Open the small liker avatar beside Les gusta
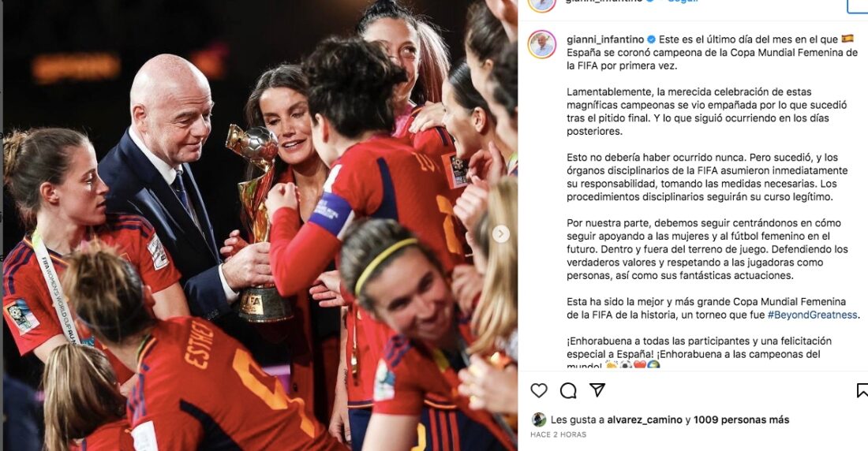The height and width of the screenshot is (451, 868). (539, 419)
